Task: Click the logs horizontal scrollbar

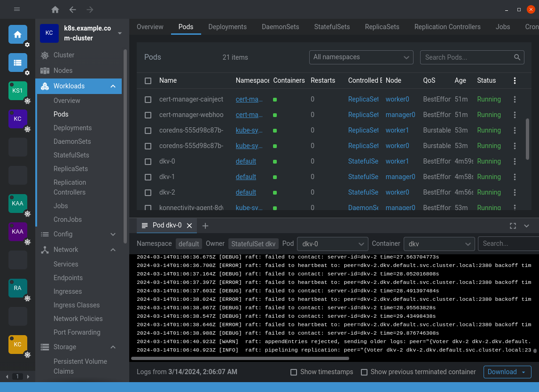Action: pos(240,358)
